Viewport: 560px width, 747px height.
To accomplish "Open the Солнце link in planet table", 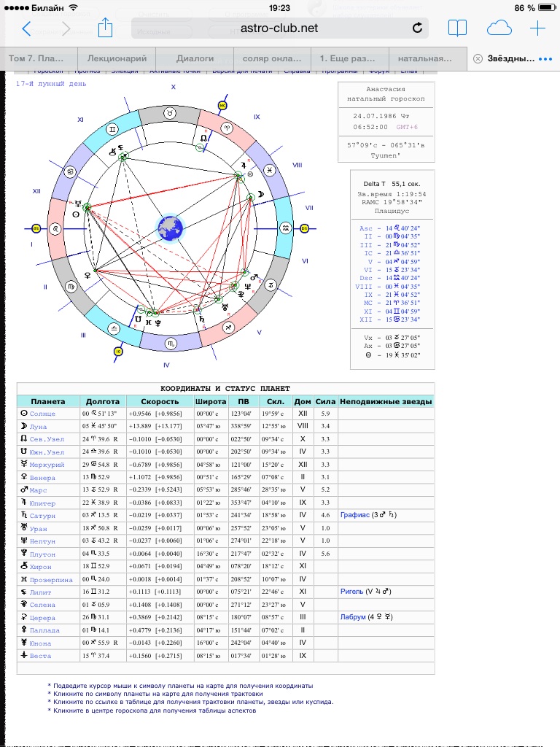I will point(42,414).
